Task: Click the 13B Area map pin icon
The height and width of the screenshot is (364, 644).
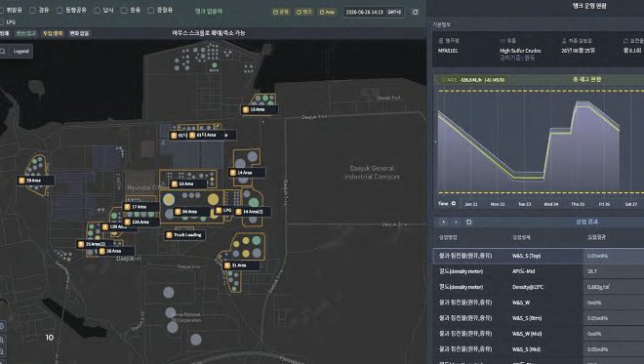Action: coord(105,226)
